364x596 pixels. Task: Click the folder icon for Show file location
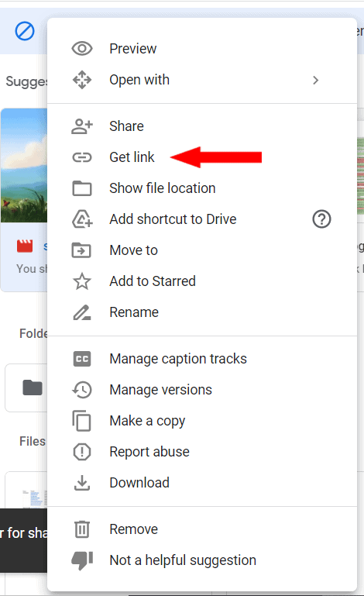82,188
